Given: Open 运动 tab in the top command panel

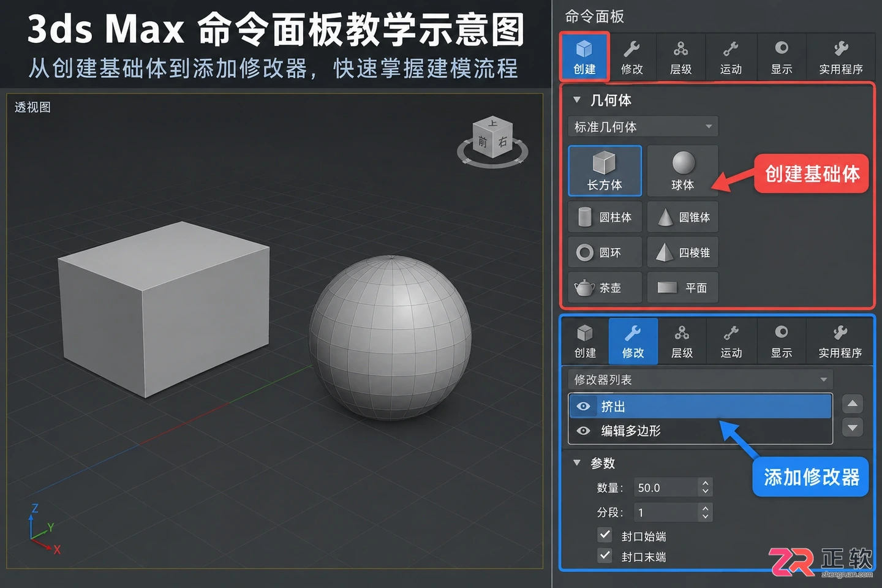Looking at the screenshot, I should tap(731, 56).
